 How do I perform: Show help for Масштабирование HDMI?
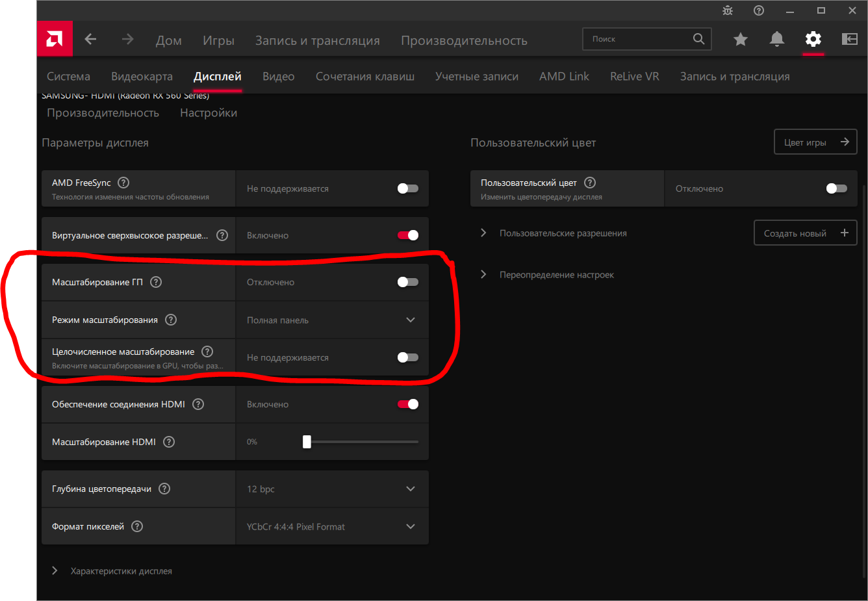click(x=169, y=442)
